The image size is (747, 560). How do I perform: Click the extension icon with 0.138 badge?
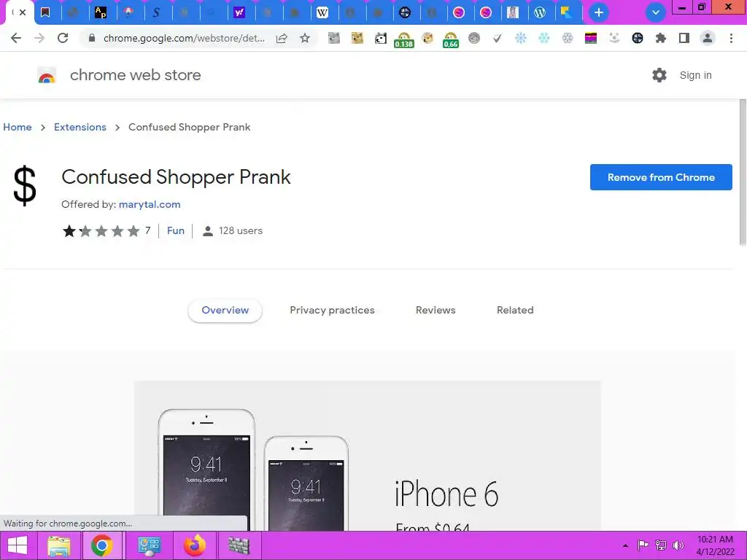(x=404, y=39)
